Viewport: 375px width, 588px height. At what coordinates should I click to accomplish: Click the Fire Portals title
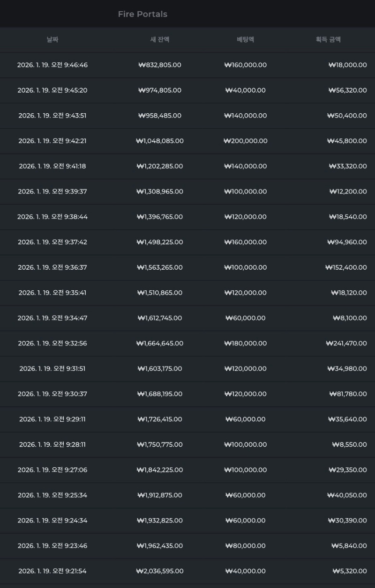(x=142, y=14)
